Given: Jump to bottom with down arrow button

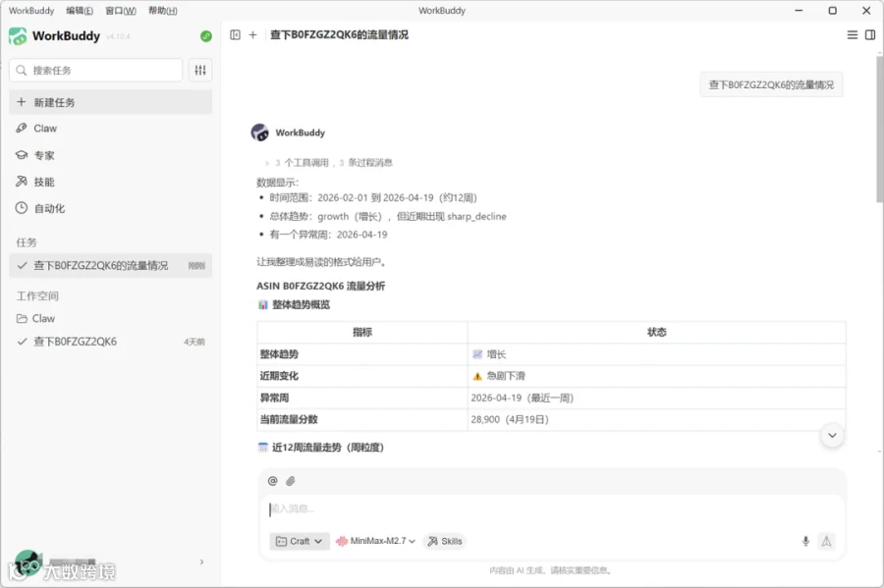Looking at the screenshot, I should pos(832,436).
